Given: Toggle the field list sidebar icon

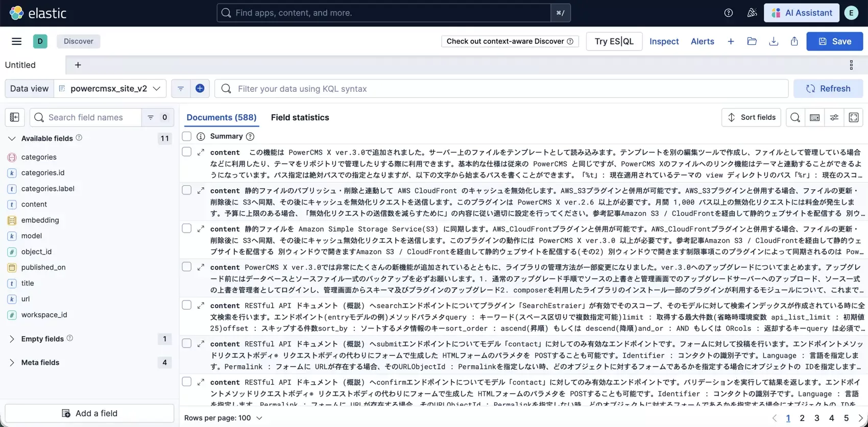Looking at the screenshot, I should pyautogui.click(x=15, y=117).
